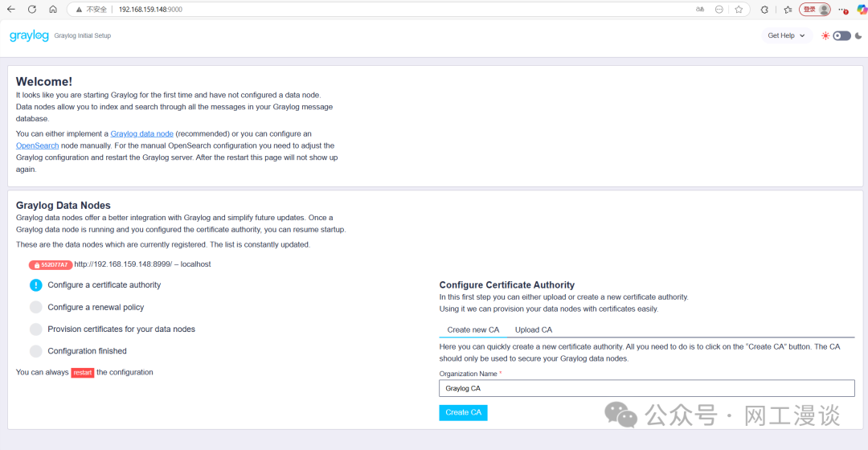Viewport: 868px width, 450px height.
Task: Click the red 552D77A7 node badge
Action: click(x=51, y=264)
